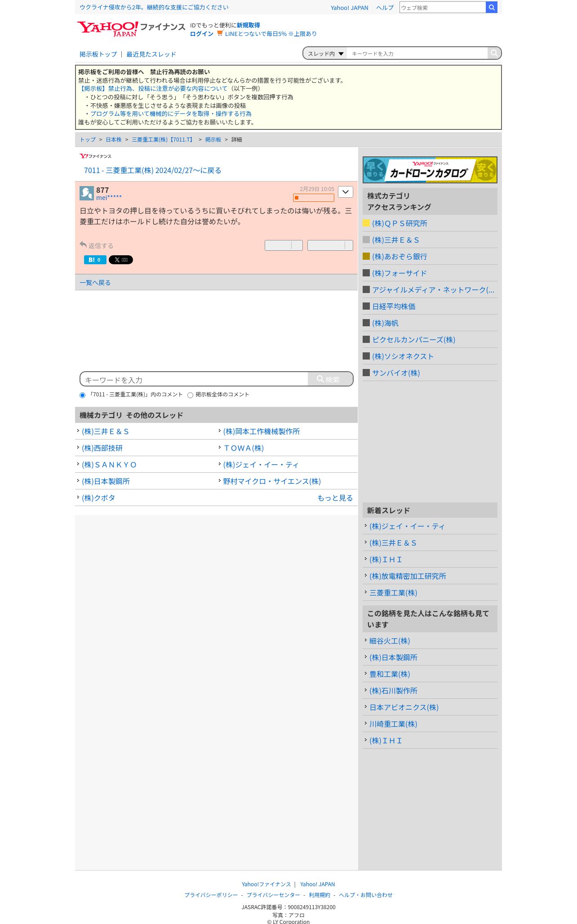577x924 pixels.
Task: Open the Yahoo! JAPAN Finance logo
Action: point(131,29)
